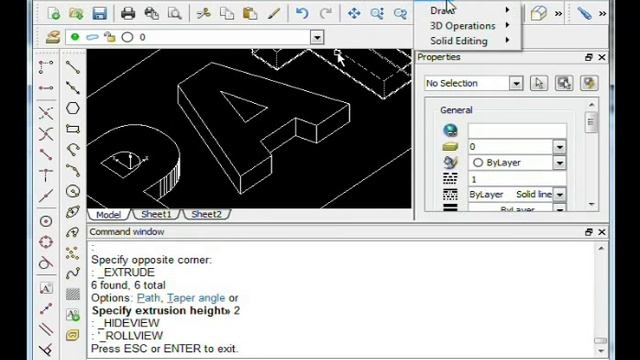Select the Infinite Line tool
Viewport: 640px width, 360px height.
pos(73,87)
